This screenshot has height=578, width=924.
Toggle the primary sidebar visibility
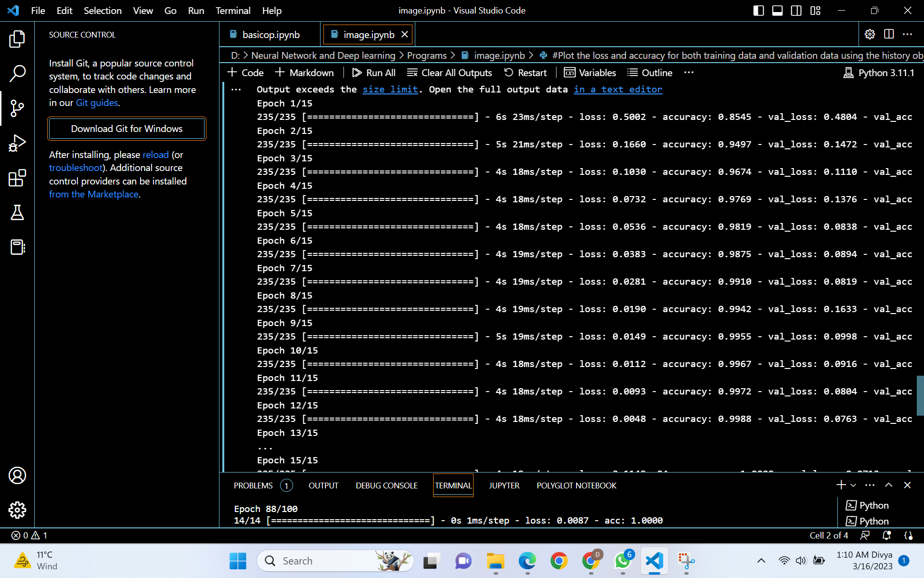[x=759, y=11]
